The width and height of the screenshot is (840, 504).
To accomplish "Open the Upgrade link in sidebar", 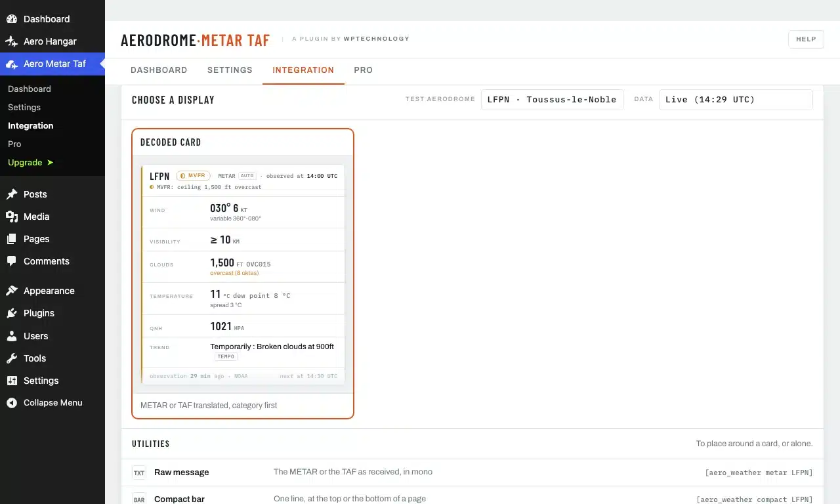I will (x=30, y=162).
